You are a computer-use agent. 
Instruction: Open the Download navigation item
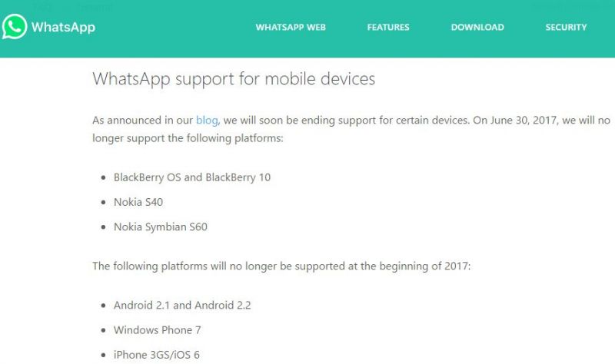pyautogui.click(x=477, y=27)
